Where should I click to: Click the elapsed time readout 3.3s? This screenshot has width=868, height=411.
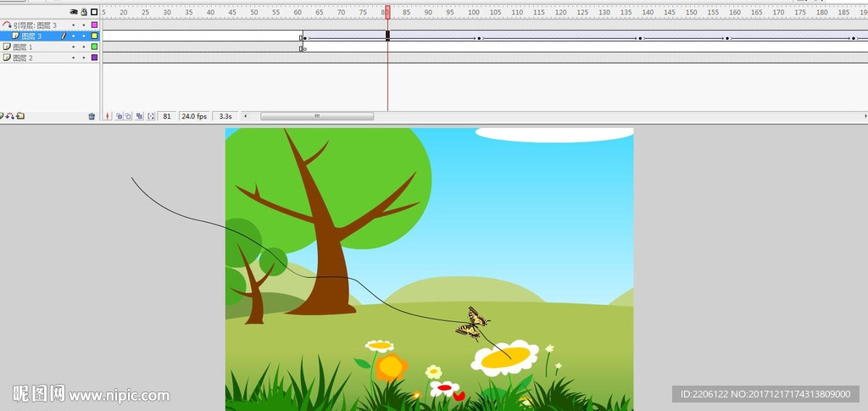tap(225, 116)
